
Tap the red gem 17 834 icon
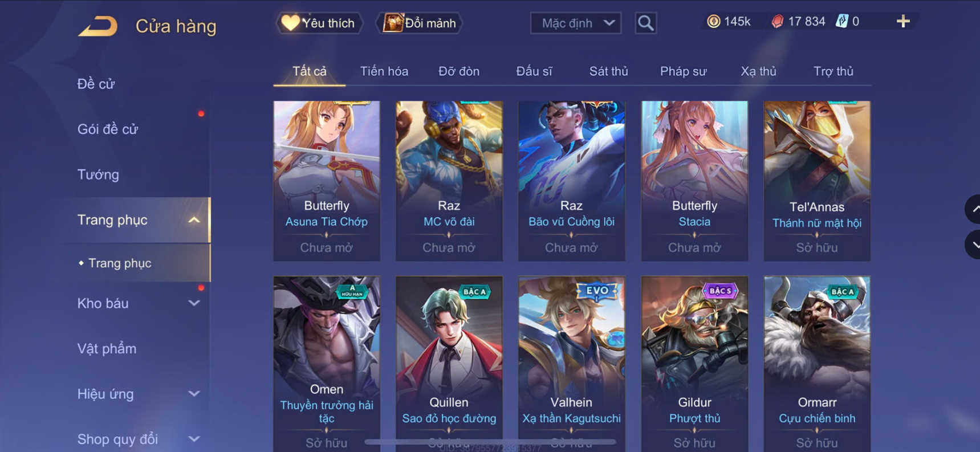[777, 22]
